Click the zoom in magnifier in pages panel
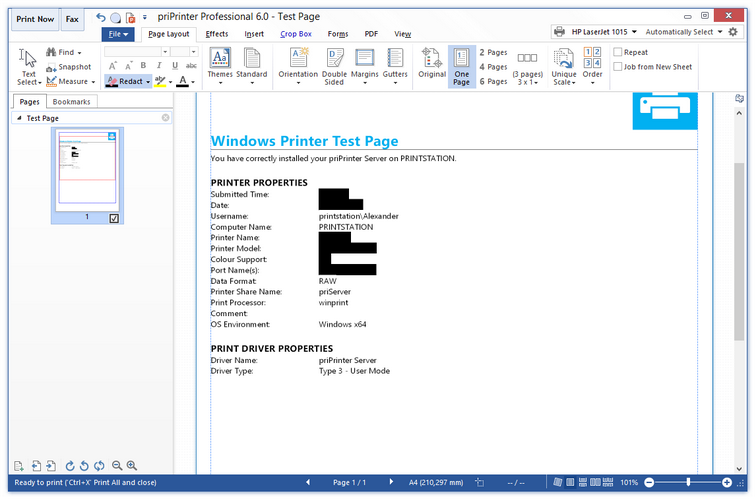The image size is (755, 499). 131,466
